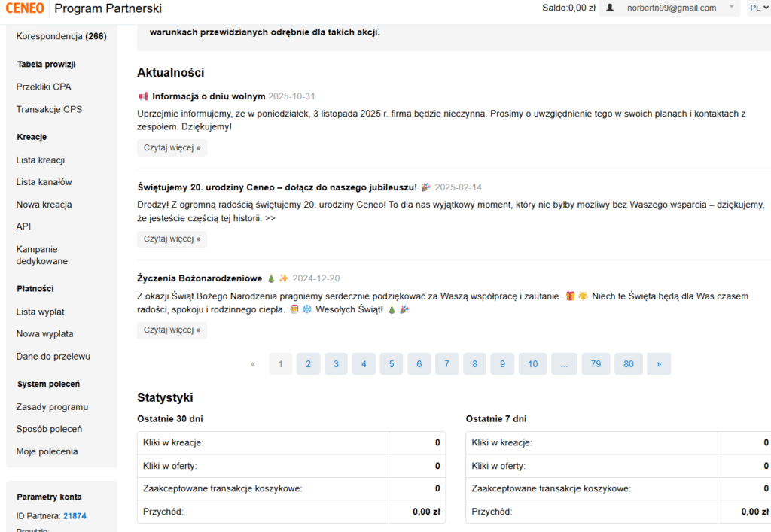Image resolution: width=771 pixels, height=532 pixels.
Task: Open Kampanie dedykowane
Action: [x=42, y=255]
